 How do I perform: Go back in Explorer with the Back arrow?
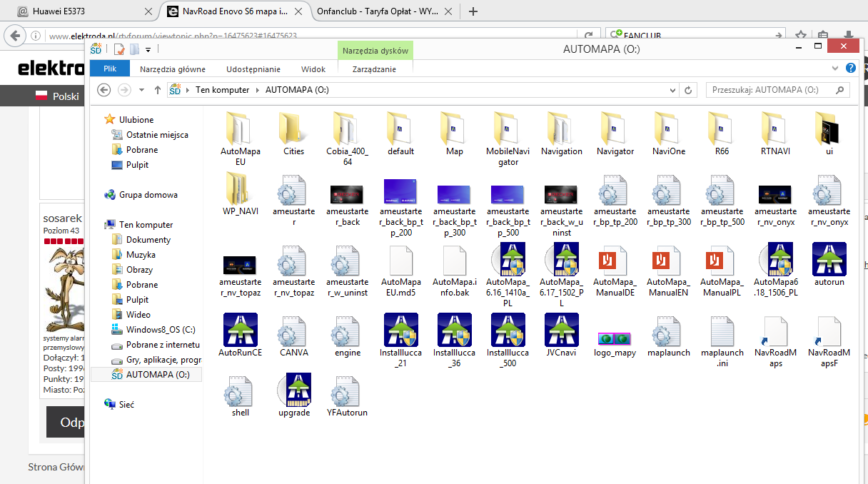pyautogui.click(x=104, y=90)
